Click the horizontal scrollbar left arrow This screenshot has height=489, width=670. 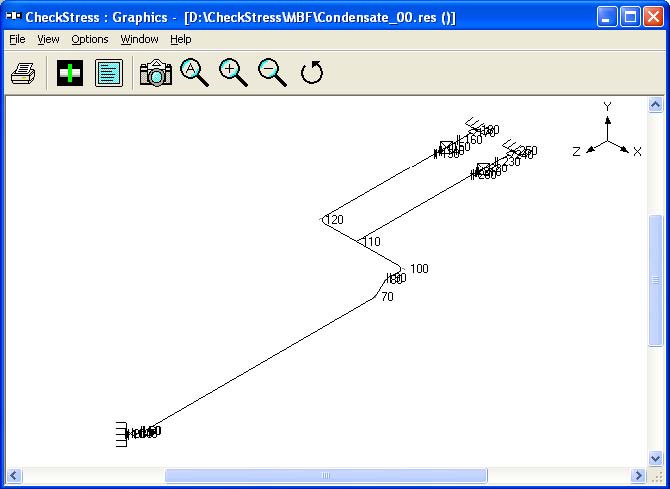pos(14,475)
